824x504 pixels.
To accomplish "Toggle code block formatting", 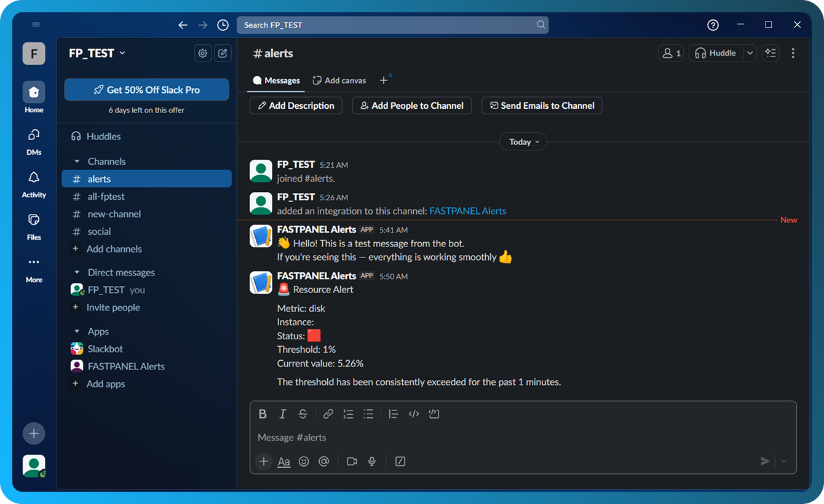I will [x=434, y=414].
